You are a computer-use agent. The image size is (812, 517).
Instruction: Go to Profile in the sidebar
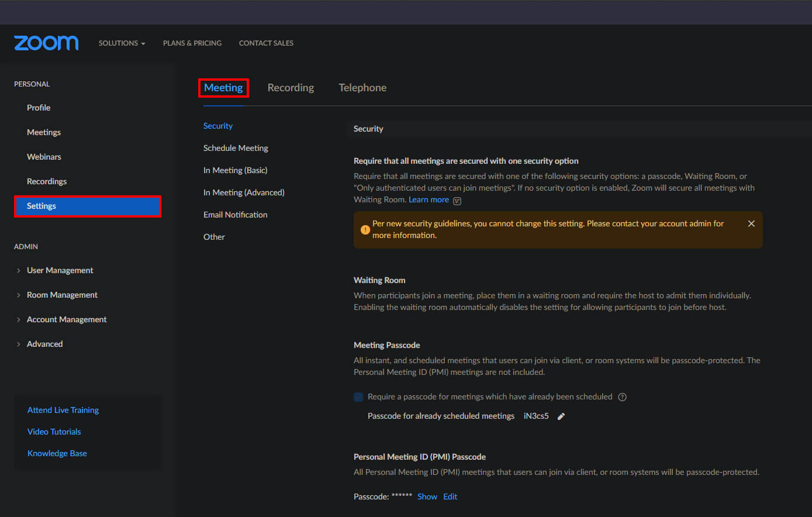point(39,108)
